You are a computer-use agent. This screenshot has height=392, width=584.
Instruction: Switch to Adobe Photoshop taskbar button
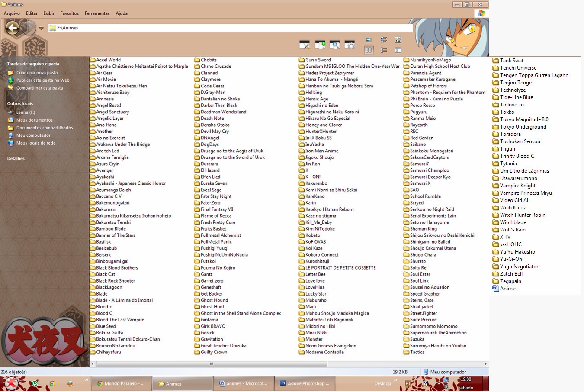click(305, 383)
